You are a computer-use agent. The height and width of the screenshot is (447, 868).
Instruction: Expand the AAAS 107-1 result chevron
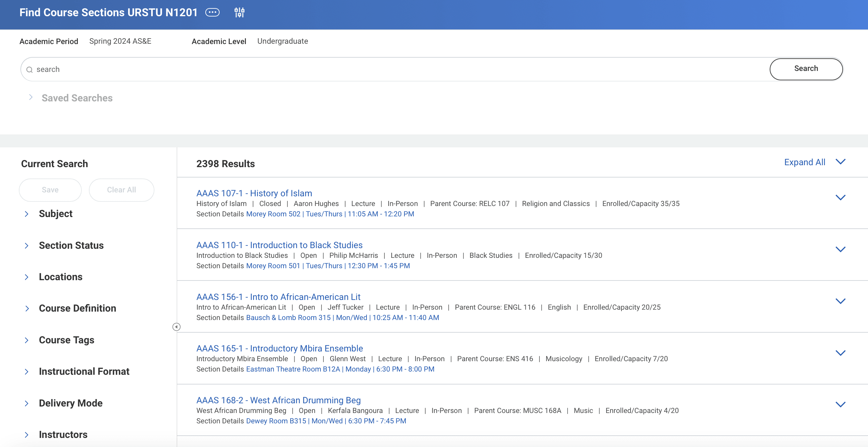(840, 198)
